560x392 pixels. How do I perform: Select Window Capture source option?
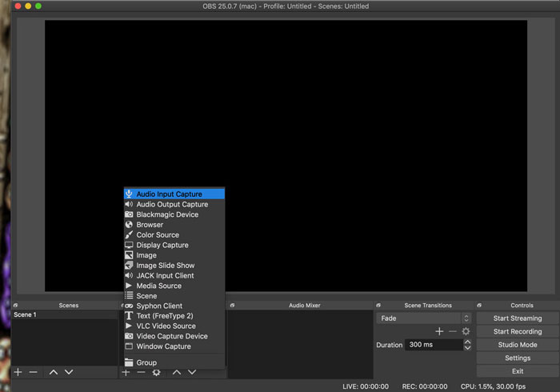(163, 346)
